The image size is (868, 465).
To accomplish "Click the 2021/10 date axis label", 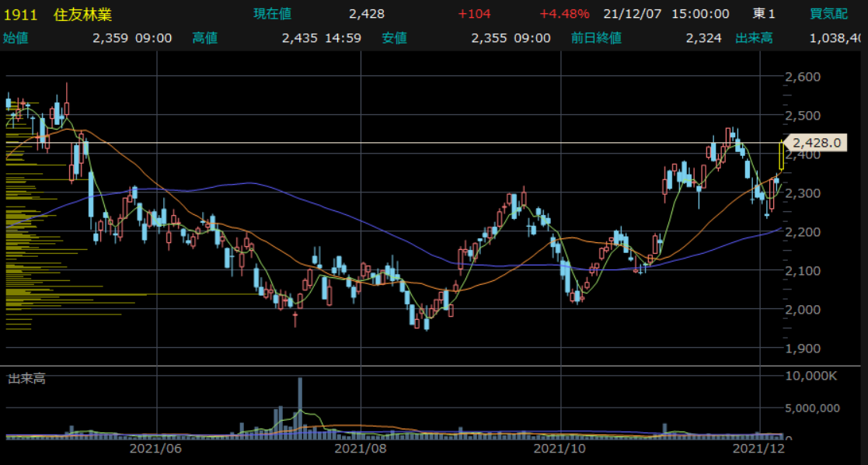I will [x=559, y=449].
